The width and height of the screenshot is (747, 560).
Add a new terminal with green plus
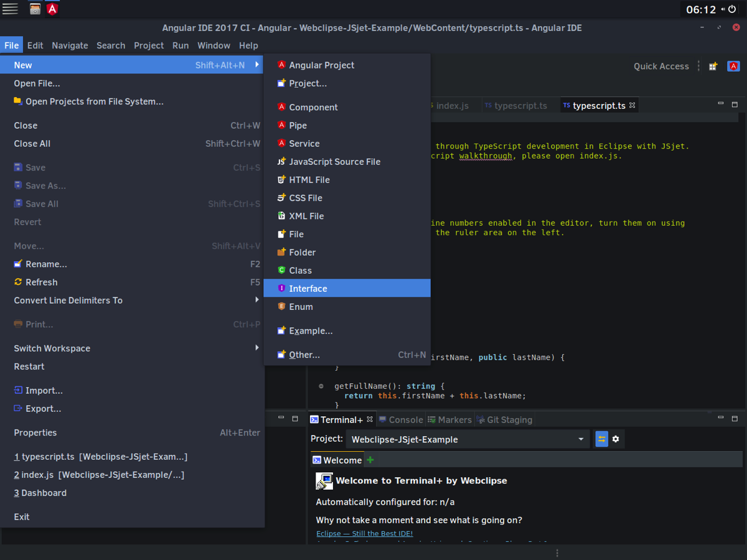[370, 460]
